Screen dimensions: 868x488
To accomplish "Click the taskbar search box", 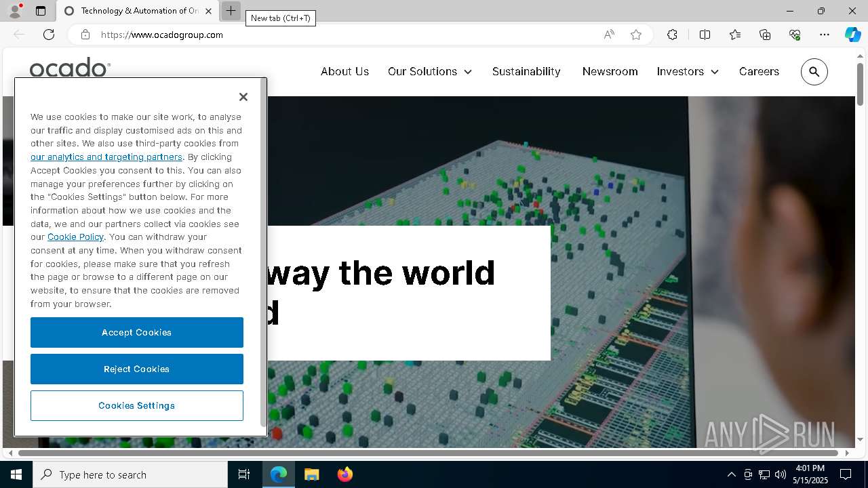I will point(130,474).
